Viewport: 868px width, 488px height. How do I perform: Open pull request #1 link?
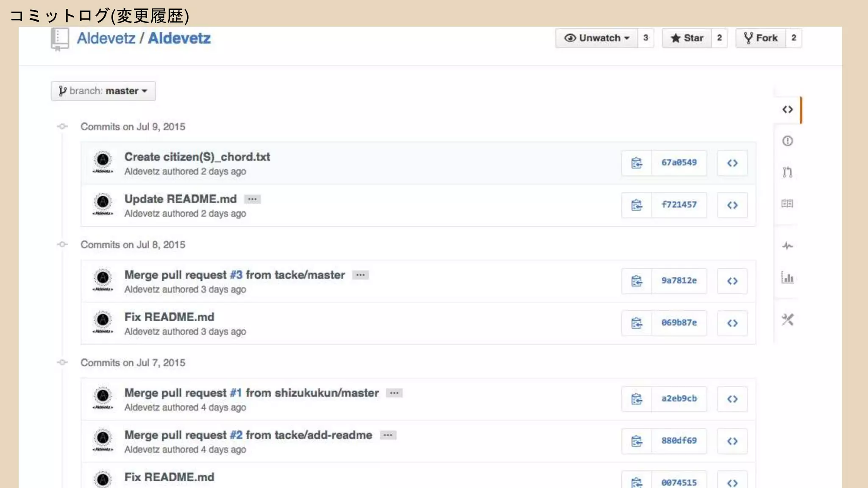pyautogui.click(x=236, y=393)
